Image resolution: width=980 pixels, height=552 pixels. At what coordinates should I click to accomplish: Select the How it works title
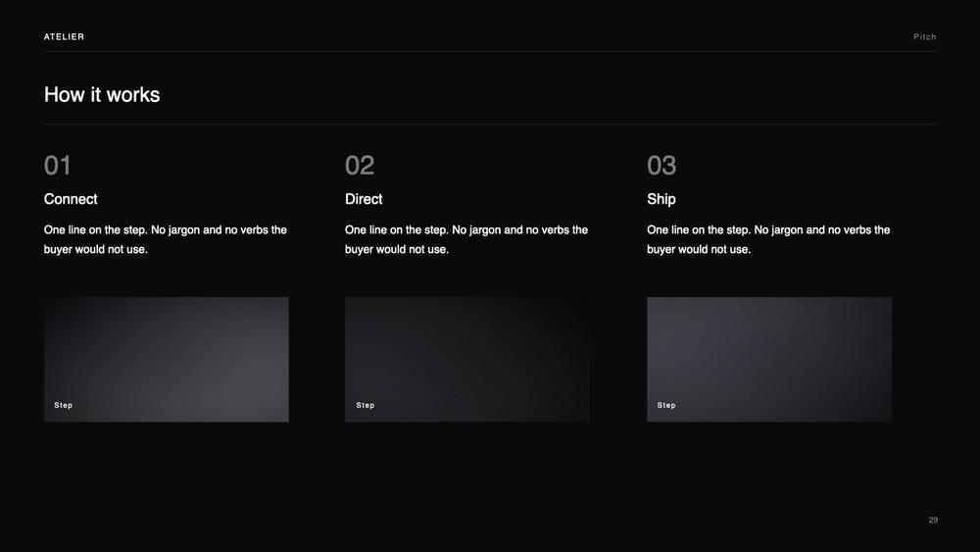coord(102,95)
